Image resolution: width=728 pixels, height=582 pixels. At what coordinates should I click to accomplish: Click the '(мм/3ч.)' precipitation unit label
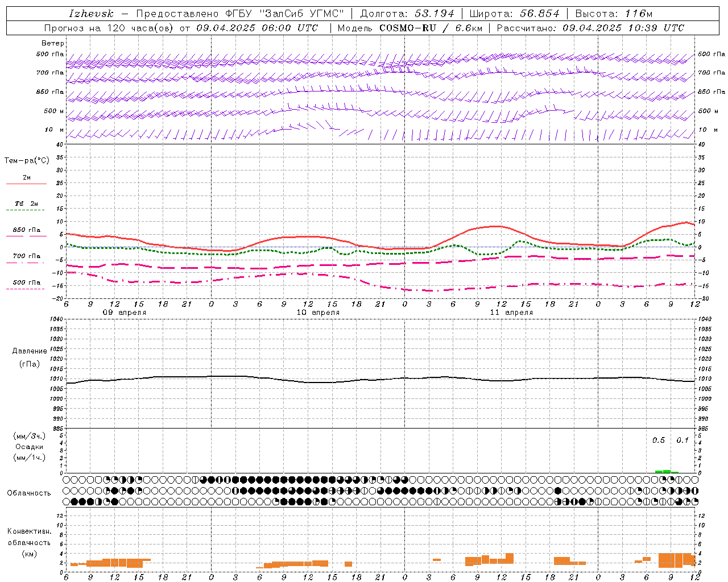29,436
